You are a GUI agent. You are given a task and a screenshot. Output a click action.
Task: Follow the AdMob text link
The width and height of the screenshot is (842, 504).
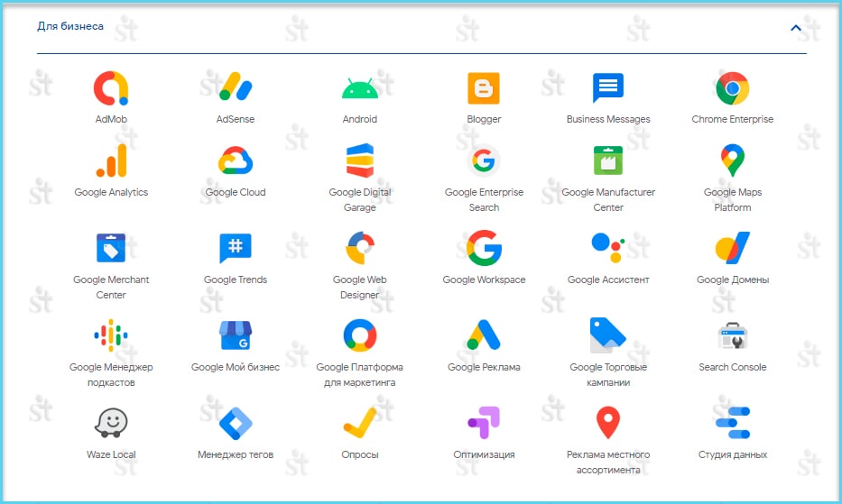[111, 119]
